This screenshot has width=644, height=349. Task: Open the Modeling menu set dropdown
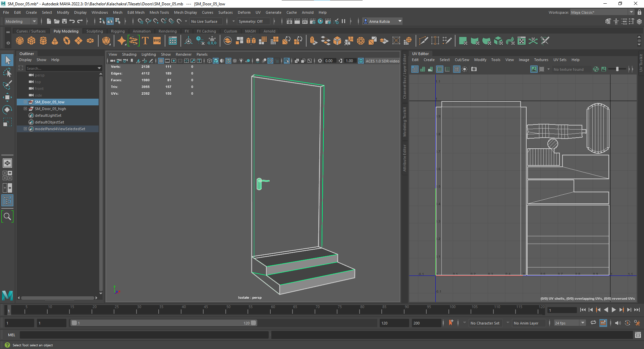coord(20,21)
